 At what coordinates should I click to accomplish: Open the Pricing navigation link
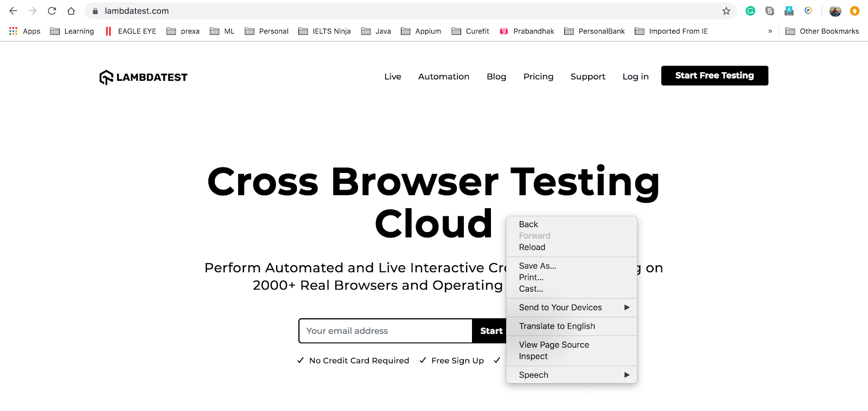click(538, 76)
